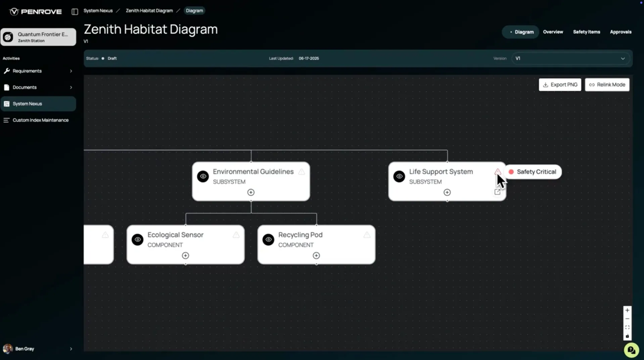Open the Version V1 dropdown

click(570, 58)
